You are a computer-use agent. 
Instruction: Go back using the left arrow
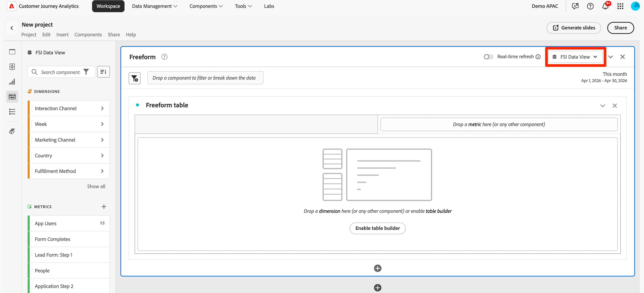click(11, 28)
